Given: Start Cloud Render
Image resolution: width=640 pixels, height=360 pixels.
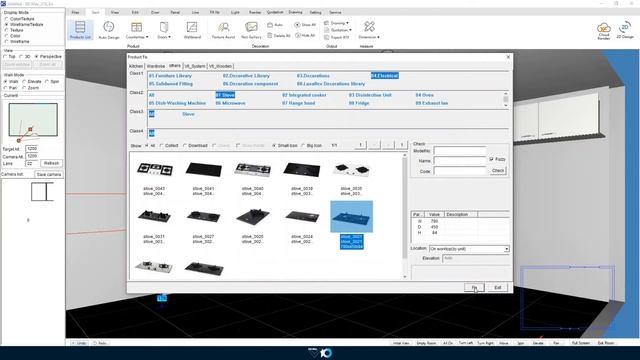Looking at the screenshot, I should click(x=604, y=31).
